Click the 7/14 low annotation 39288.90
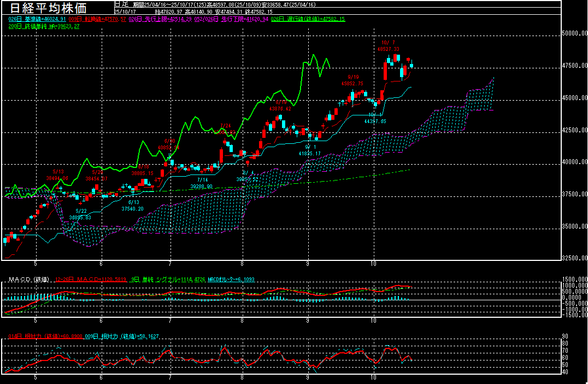Screen dimensions: 588x384 pos(201,186)
